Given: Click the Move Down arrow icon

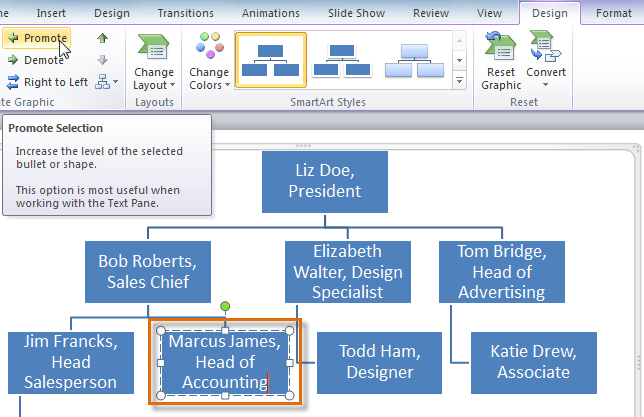Looking at the screenshot, I should pos(103,60).
